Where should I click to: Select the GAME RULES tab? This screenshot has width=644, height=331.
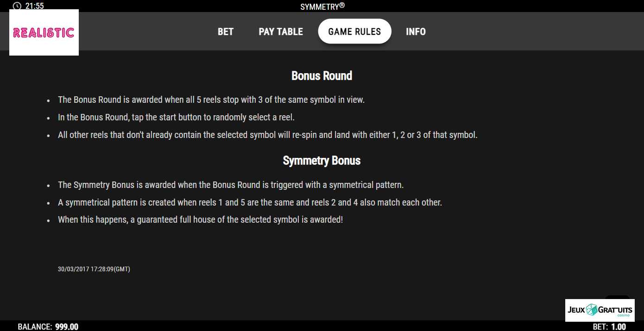click(x=354, y=31)
